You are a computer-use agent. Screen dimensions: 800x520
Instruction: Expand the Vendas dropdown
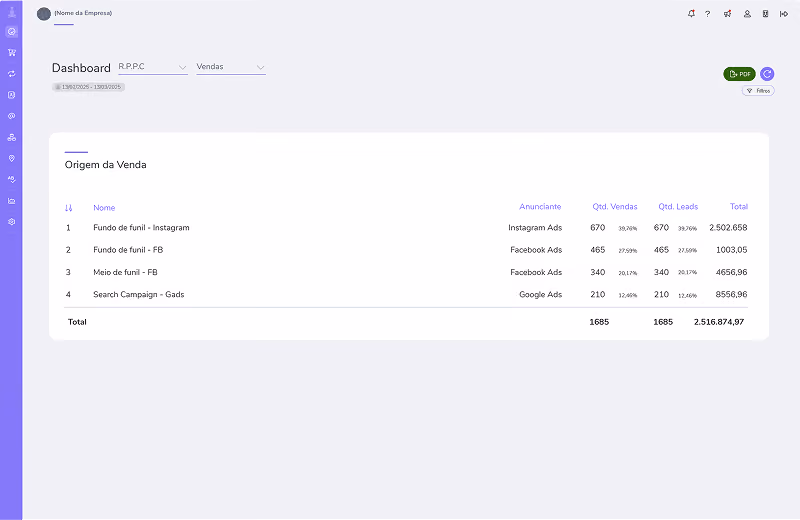[x=231, y=67]
